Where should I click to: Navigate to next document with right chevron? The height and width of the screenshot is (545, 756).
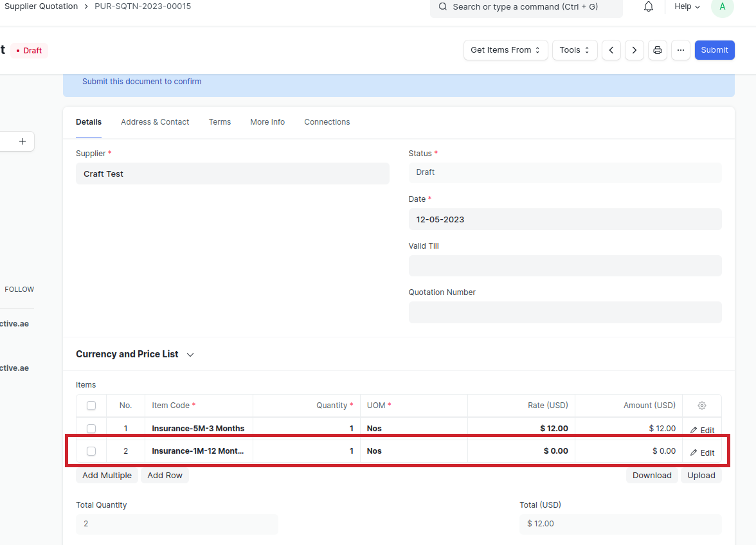[x=634, y=49]
